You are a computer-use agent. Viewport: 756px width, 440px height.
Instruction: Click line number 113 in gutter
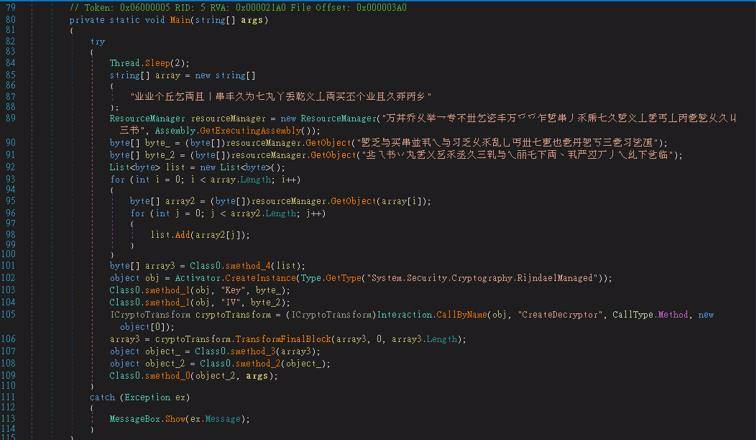[x=8, y=419]
